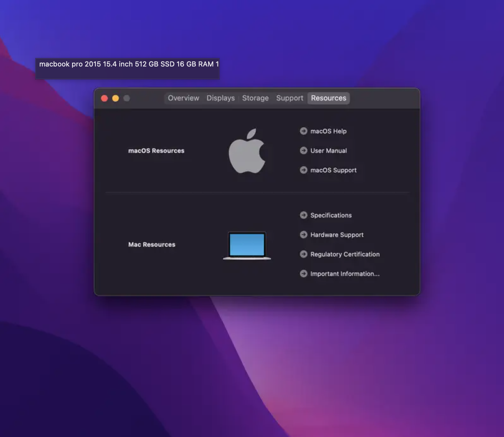Screen dimensions: 504x437
Task: Click the arrow icon beside Specifications
Action: click(x=304, y=215)
